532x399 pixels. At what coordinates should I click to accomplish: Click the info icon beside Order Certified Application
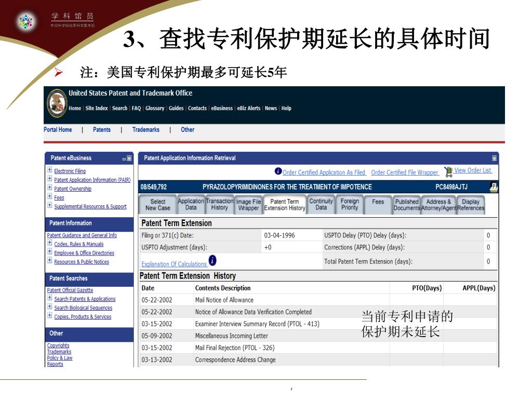click(x=278, y=171)
